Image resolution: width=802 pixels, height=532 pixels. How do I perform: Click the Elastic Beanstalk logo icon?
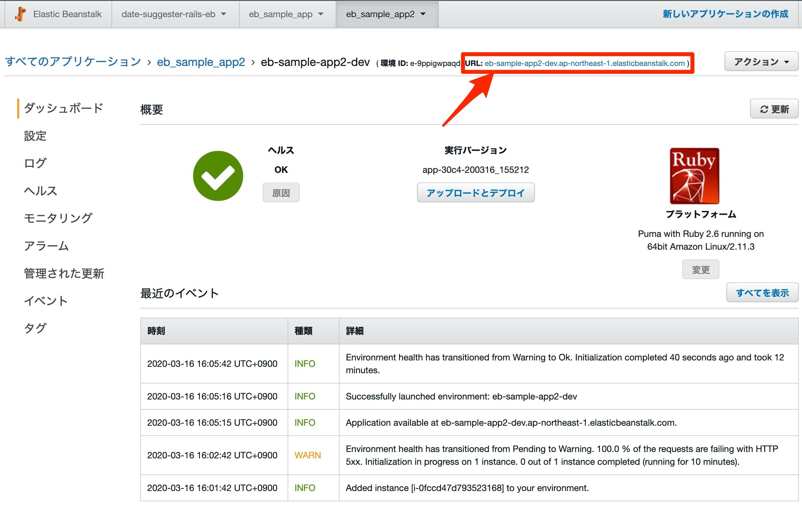[20, 14]
